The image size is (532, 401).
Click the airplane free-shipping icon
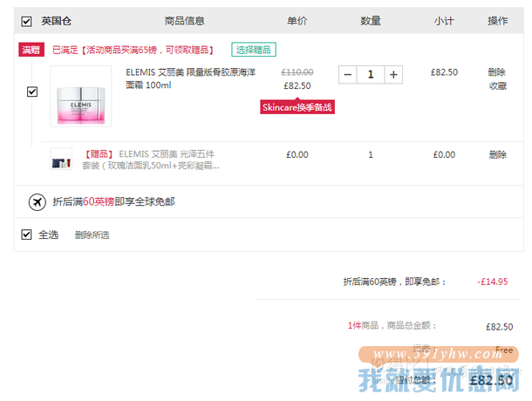38,202
